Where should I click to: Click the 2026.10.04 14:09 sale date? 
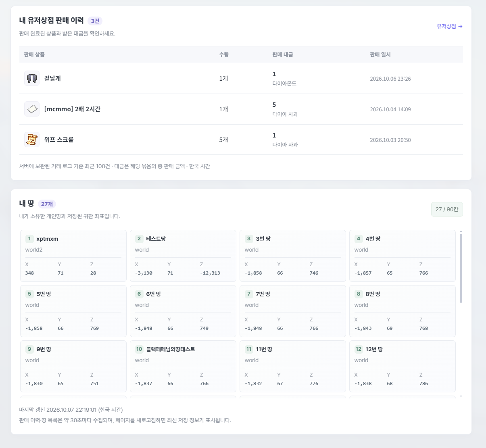390,109
